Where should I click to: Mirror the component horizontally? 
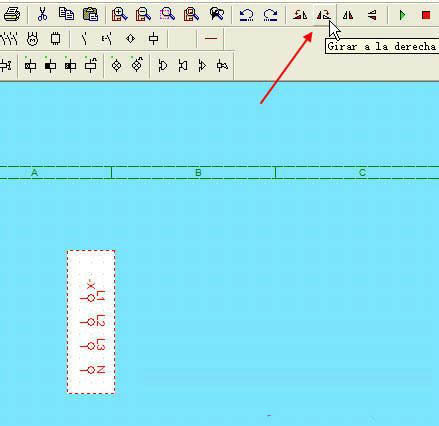click(348, 15)
